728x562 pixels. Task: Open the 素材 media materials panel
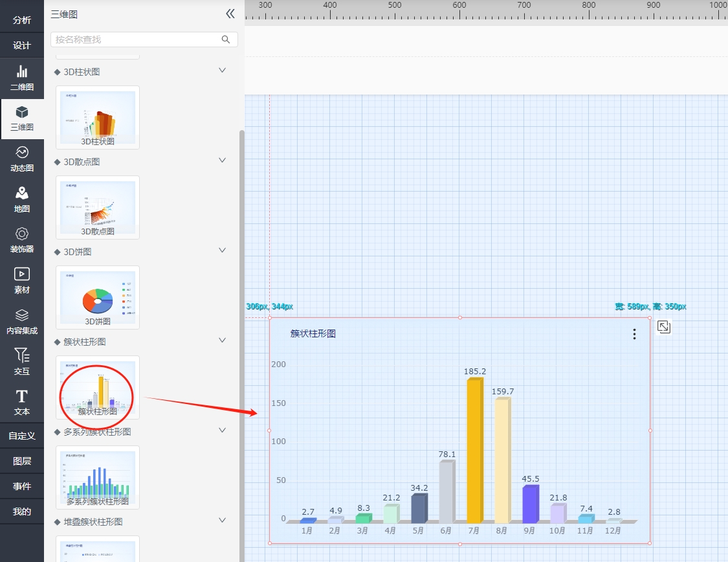(x=22, y=281)
